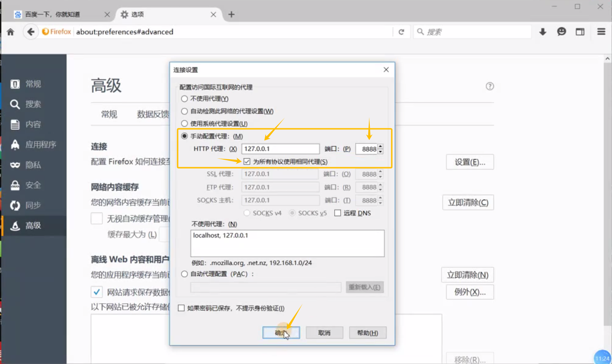Open the 隐私 category in the sidebar
612x364 pixels.
click(33, 165)
